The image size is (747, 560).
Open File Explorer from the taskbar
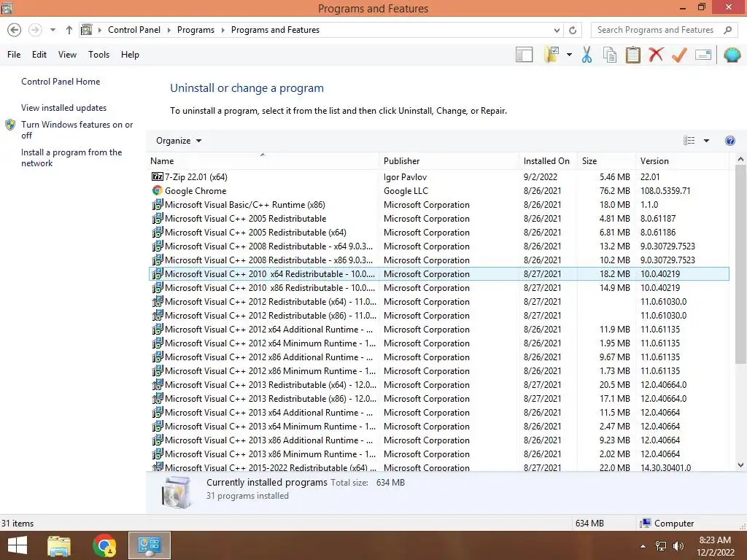[59, 545]
